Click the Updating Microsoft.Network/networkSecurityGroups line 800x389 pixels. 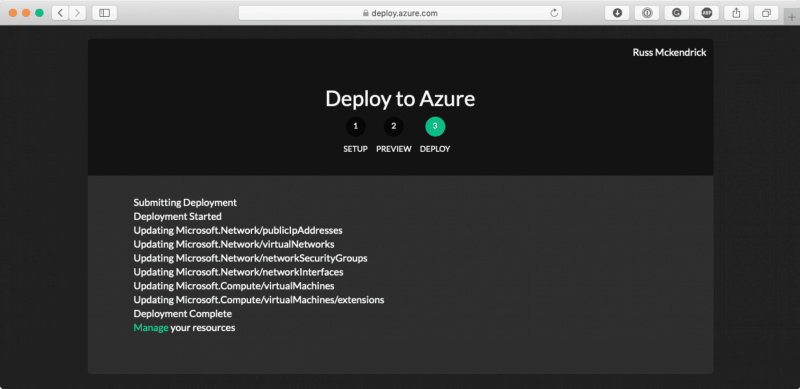click(251, 258)
